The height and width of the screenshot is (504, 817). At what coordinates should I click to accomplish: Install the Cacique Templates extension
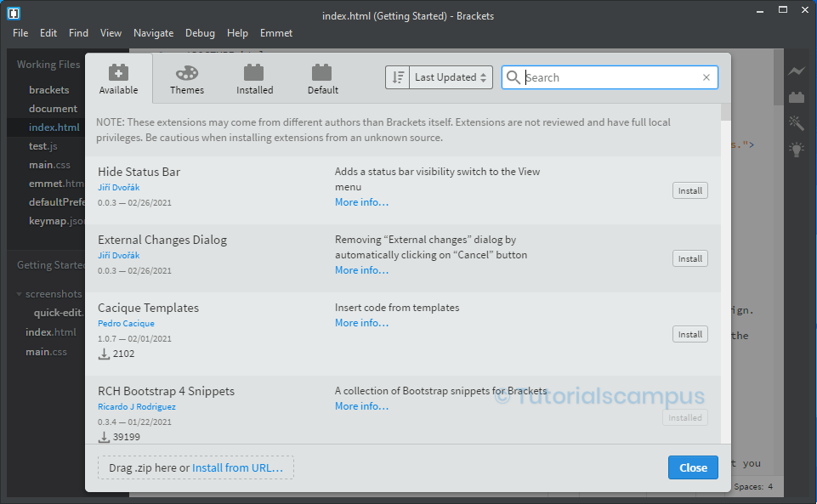tap(689, 334)
